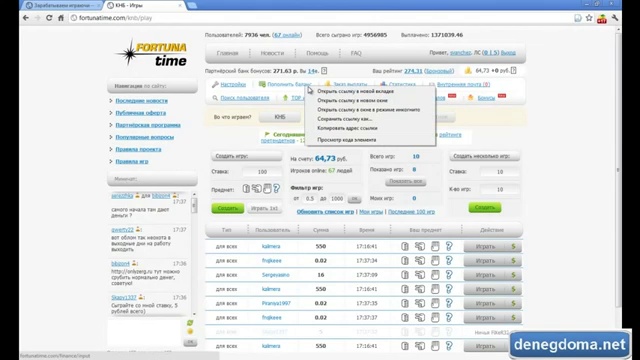640x360 pixels.
Task: Click the 'Обновить список игр' link
Action: coord(325,212)
